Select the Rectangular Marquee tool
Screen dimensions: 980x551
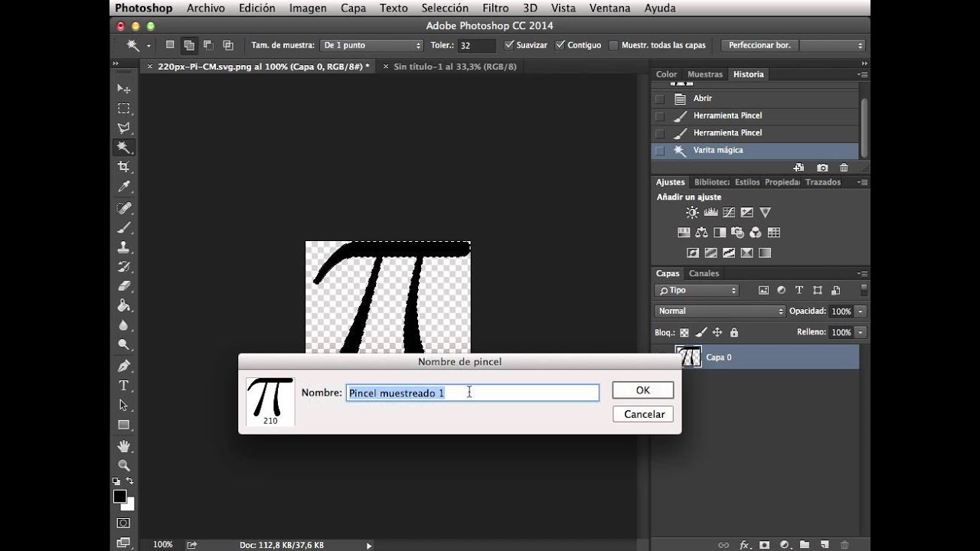click(x=123, y=109)
